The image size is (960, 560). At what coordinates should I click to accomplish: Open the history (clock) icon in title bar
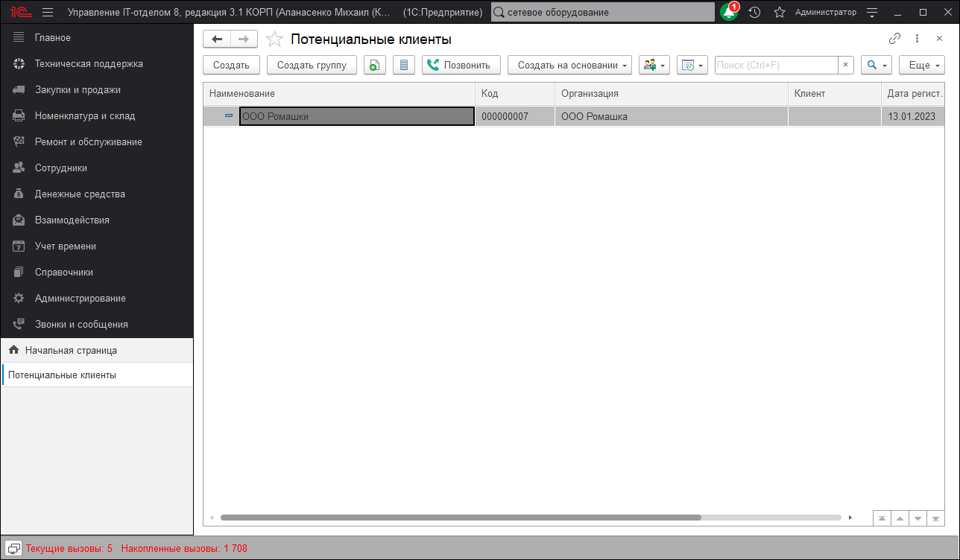[x=754, y=12]
